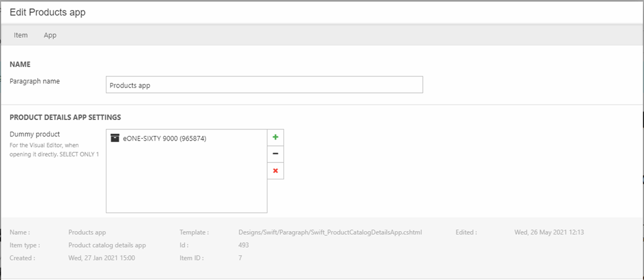Click Item type value Product catalog details app
Image resolution: width=644 pixels, height=280 pixels.
tap(107, 245)
